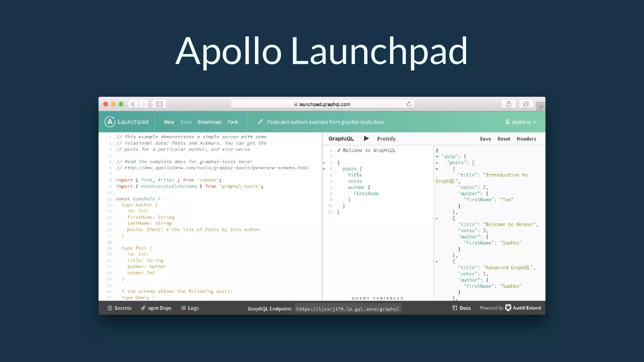
Task: Fork the pad
Action: (233, 122)
